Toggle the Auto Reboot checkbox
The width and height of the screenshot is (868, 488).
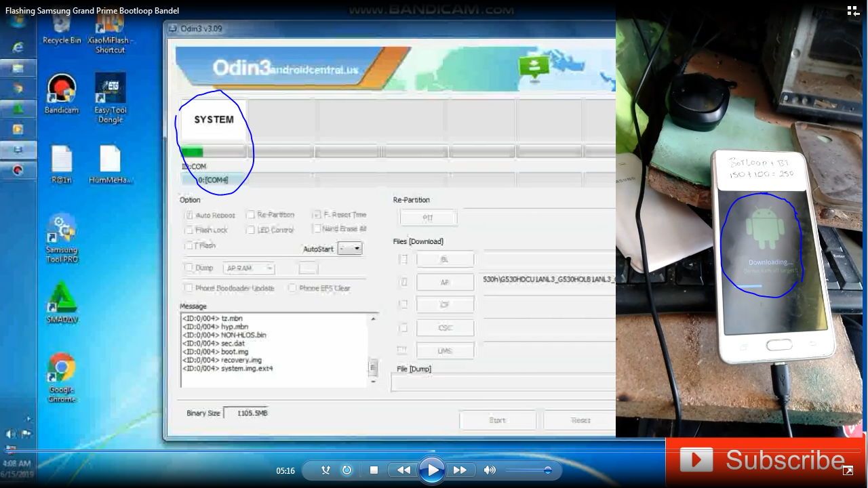tap(189, 215)
